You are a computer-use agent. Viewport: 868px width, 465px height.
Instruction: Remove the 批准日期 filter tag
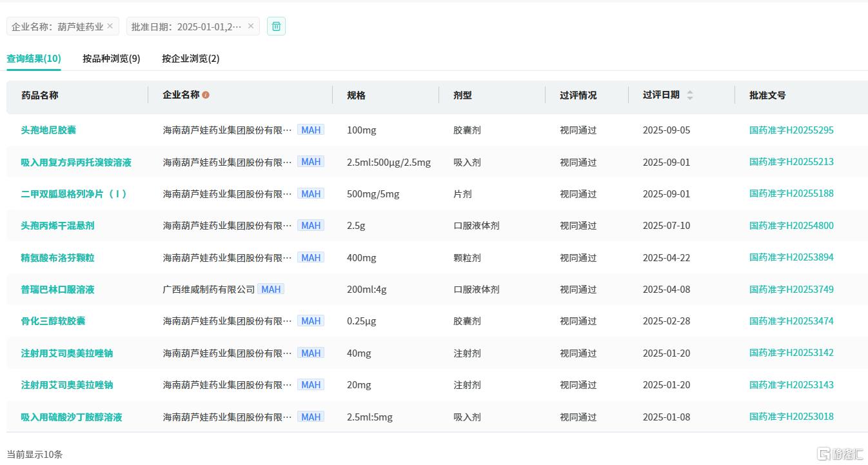point(251,26)
